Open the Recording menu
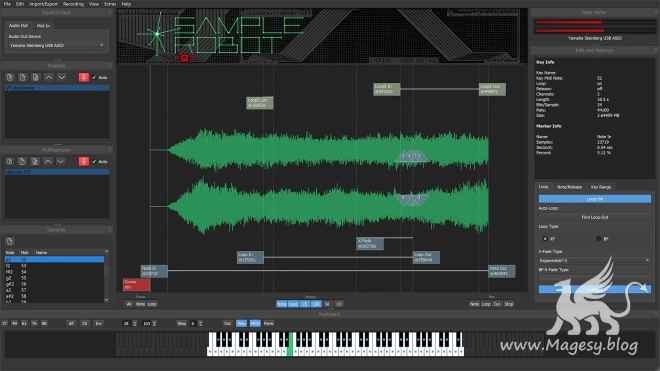Viewport: 660px width, 371px height. [73, 4]
